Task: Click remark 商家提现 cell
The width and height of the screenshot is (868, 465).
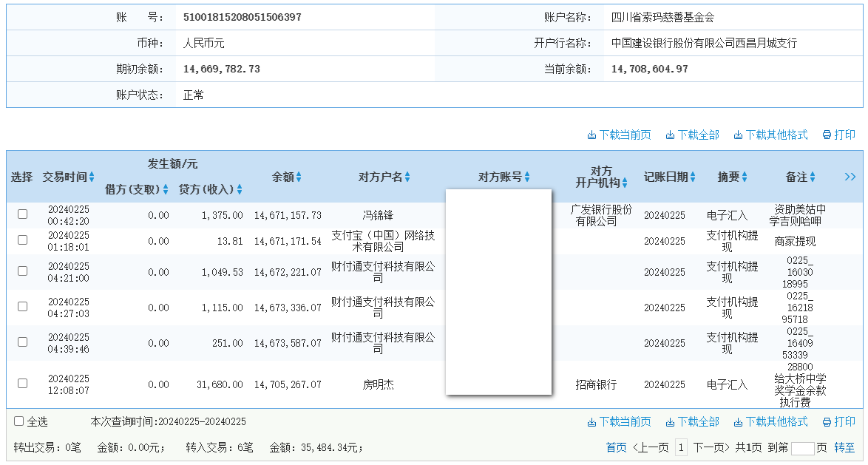Action: point(795,241)
